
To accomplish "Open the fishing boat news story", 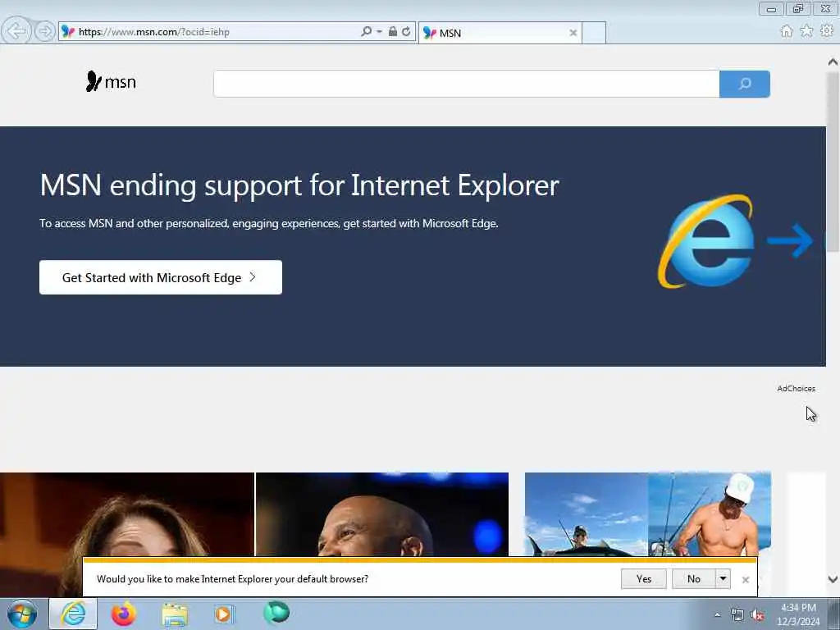I will (x=648, y=514).
